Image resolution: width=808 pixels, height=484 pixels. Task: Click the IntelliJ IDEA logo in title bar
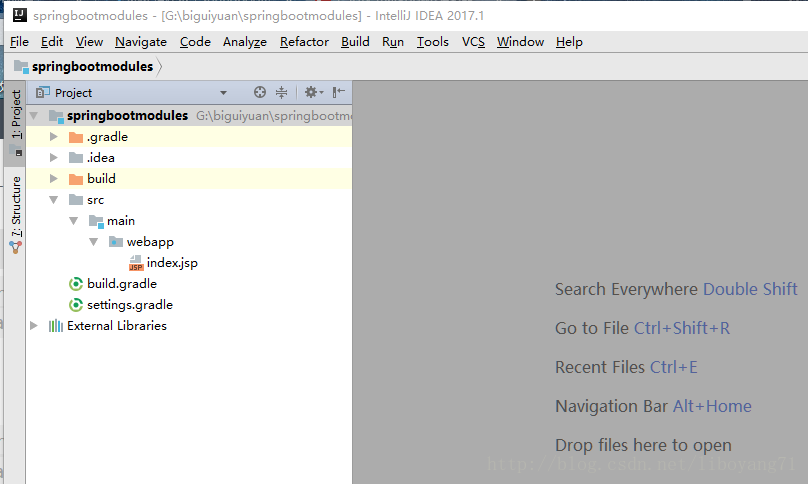(20, 15)
